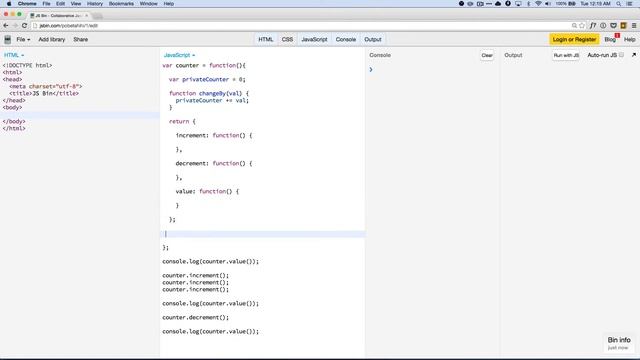Click the new tab button
The height and width of the screenshot is (360, 640).
(97, 16)
